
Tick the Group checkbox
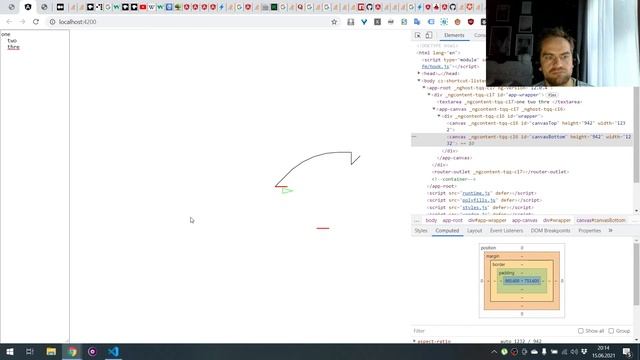pyautogui.click(x=611, y=331)
